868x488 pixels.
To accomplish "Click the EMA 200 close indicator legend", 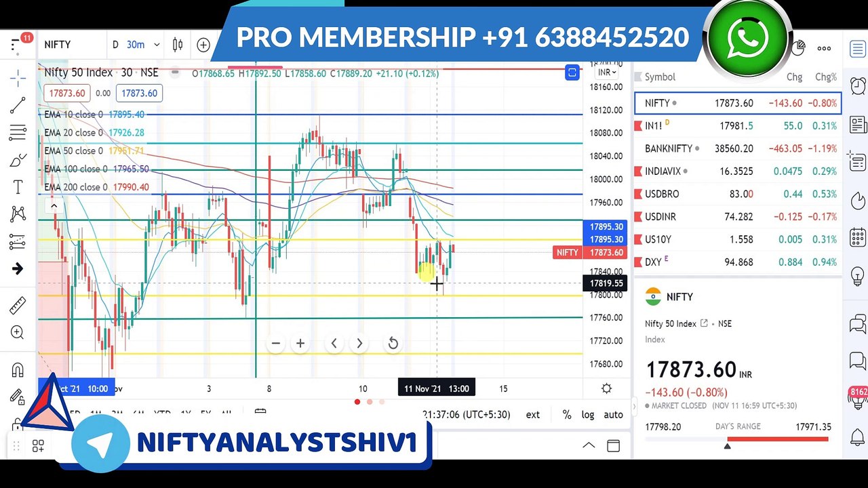I will point(96,187).
